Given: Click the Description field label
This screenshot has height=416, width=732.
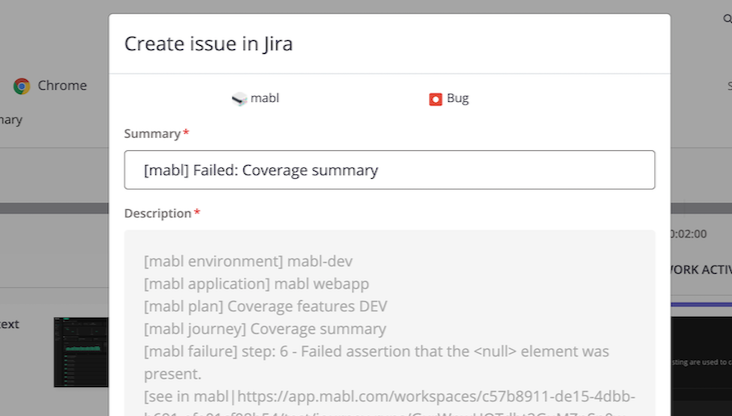Looking at the screenshot, I should tap(157, 213).
